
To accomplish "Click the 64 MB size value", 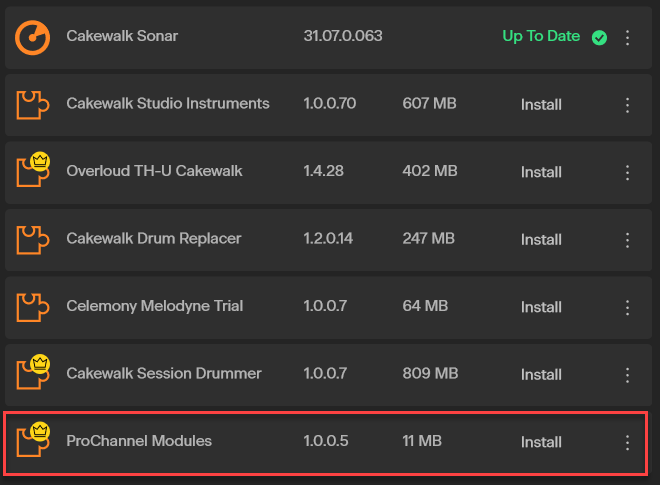I will (x=425, y=306).
